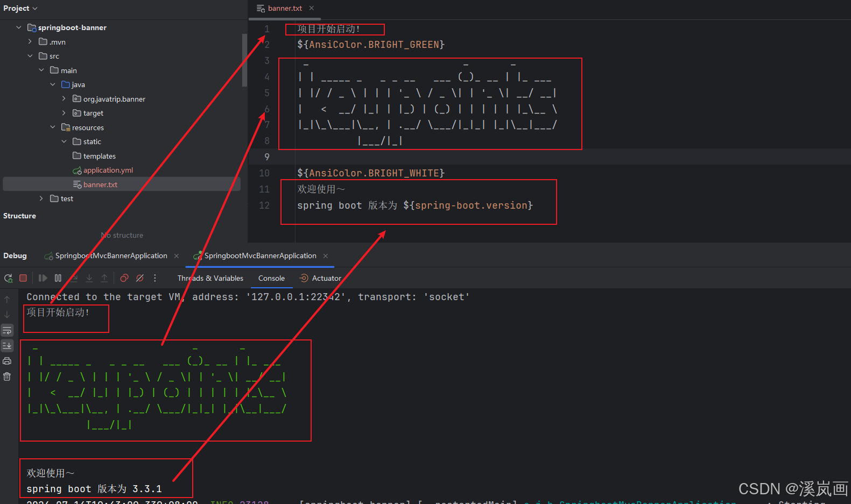This screenshot has height=504, width=851.
Task: Click Connected to the target VM line
Action: pos(248,297)
